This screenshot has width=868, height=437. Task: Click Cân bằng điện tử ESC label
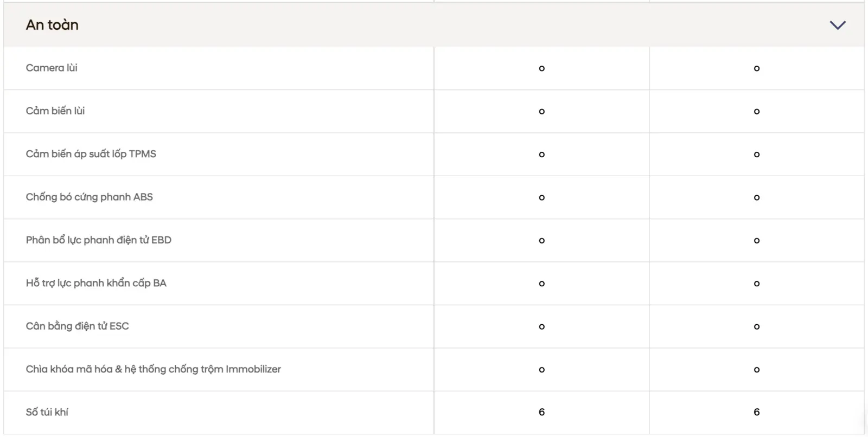[78, 326]
